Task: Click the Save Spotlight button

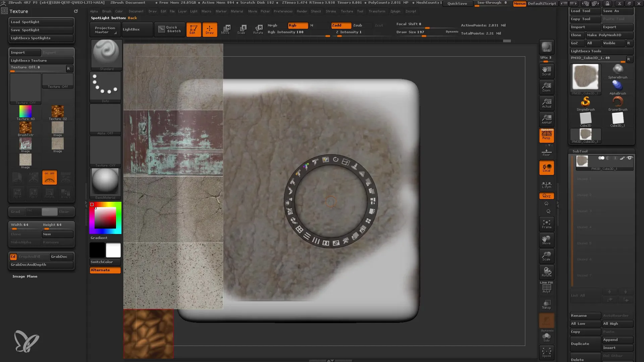Action: coord(42,30)
